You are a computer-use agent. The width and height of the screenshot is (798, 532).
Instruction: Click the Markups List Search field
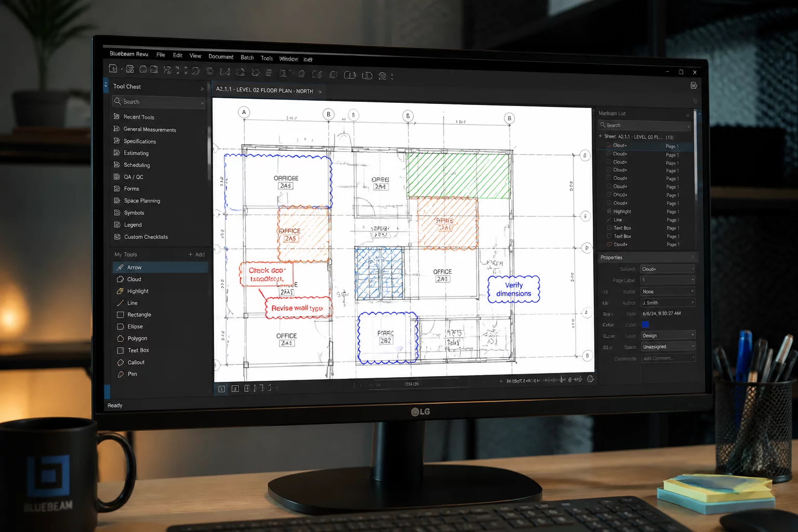click(645, 125)
